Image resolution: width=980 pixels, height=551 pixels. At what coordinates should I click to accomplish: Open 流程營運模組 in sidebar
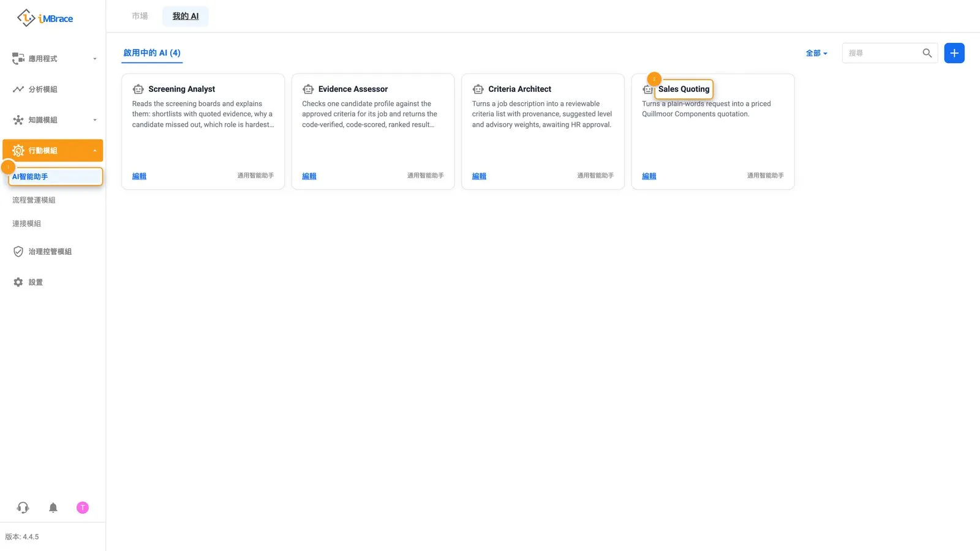click(34, 200)
